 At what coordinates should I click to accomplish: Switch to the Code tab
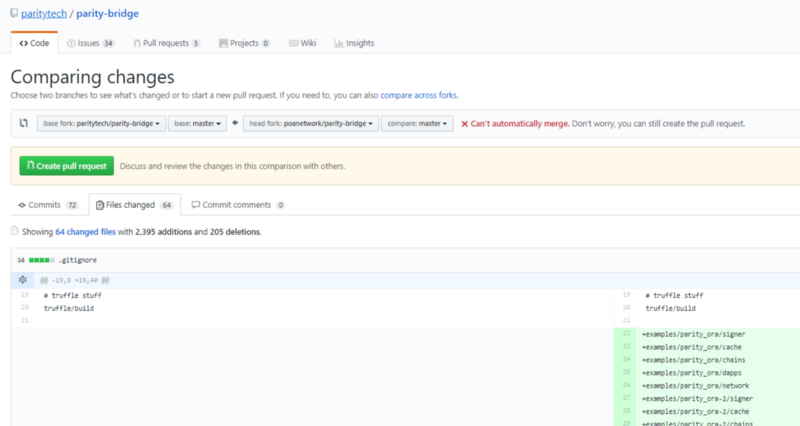coord(34,43)
